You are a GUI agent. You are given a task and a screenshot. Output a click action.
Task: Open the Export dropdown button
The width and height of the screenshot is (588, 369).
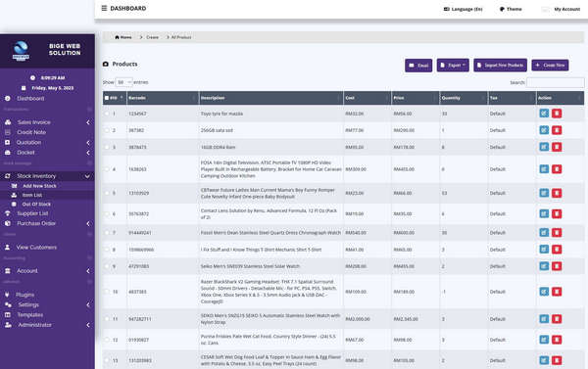pyautogui.click(x=453, y=66)
